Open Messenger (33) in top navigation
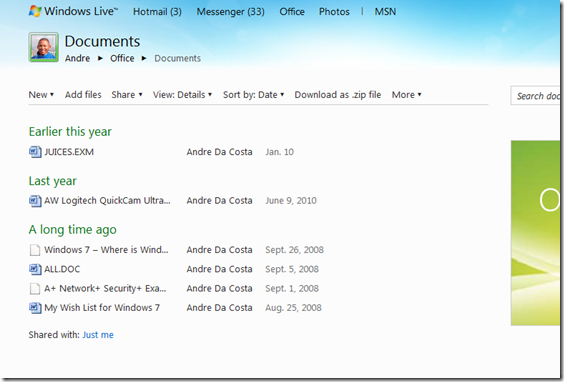The height and width of the screenshot is (382, 564). [231, 12]
